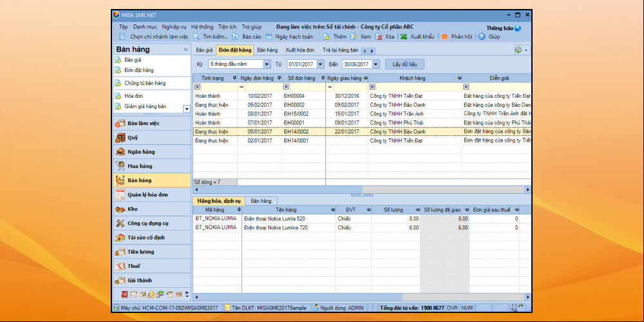Collapse the Bán hàng sidebar with the double chevron
The image size is (644, 322).
[x=185, y=50]
